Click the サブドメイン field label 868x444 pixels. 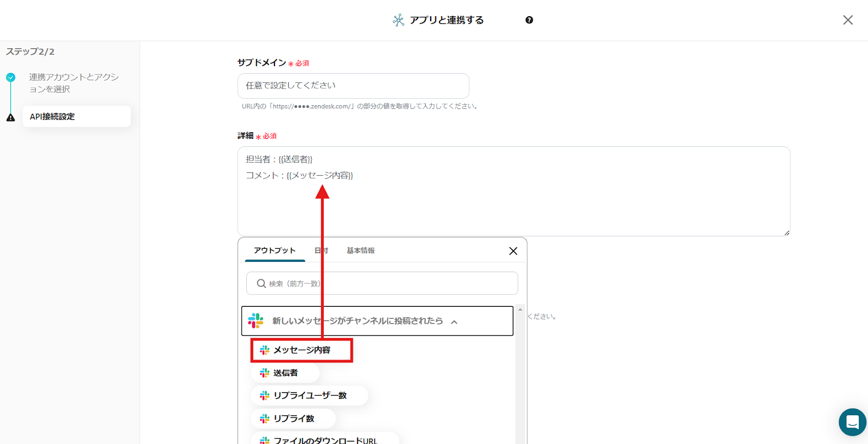(261, 62)
